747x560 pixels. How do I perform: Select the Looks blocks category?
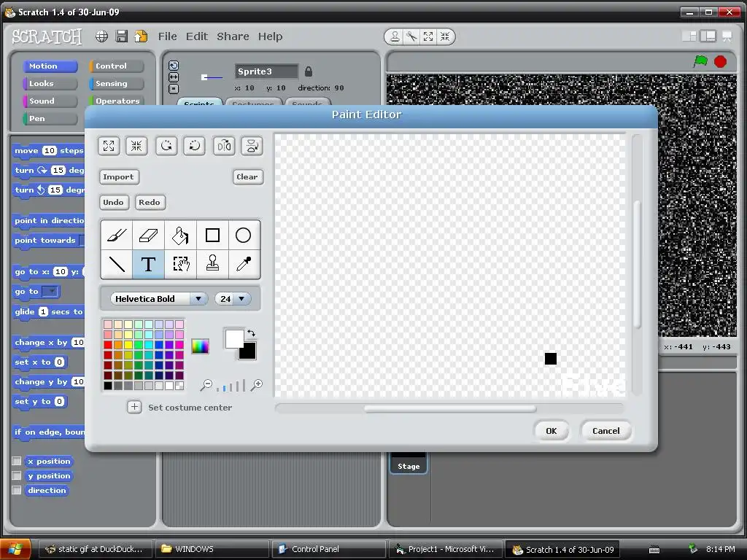pyautogui.click(x=50, y=83)
